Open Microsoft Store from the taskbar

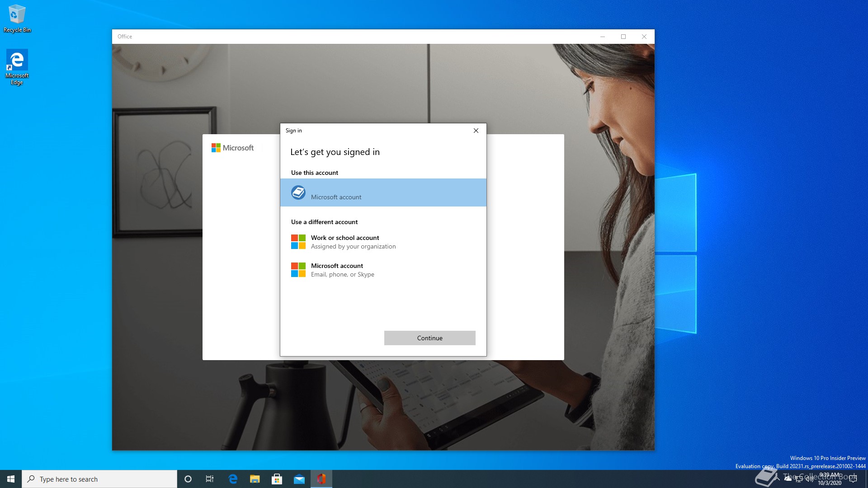[277, 479]
